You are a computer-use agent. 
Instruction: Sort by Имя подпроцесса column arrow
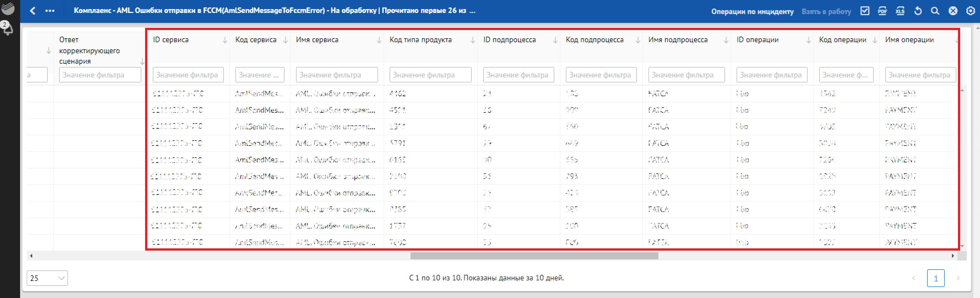click(x=726, y=40)
